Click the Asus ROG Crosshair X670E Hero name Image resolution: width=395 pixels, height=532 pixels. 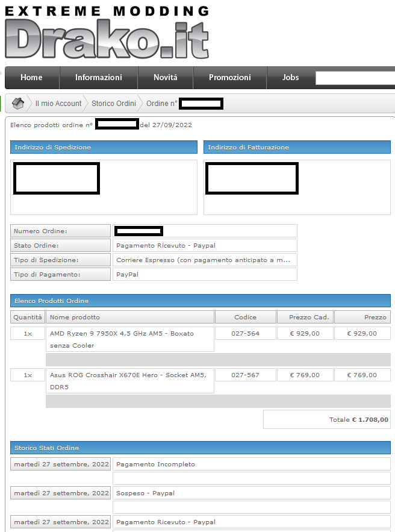[130, 381]
